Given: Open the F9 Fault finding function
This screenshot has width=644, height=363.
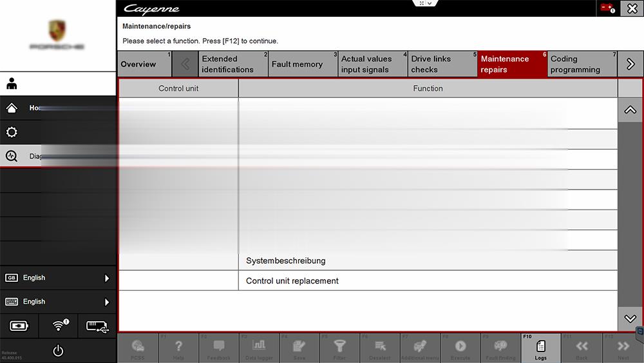Looking at the screenshot, I should pyautogui.click(x=500, y=349).
